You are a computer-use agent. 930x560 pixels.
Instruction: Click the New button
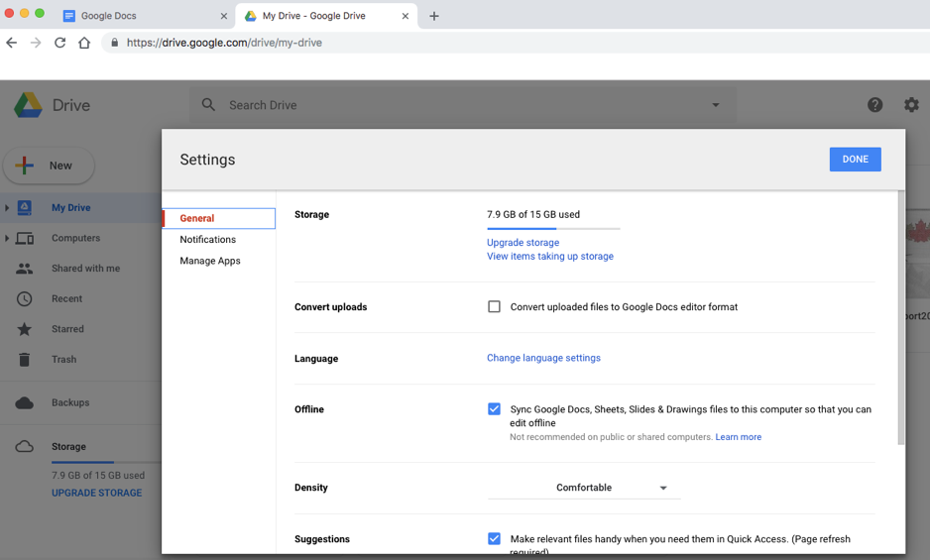coord(49,166)
